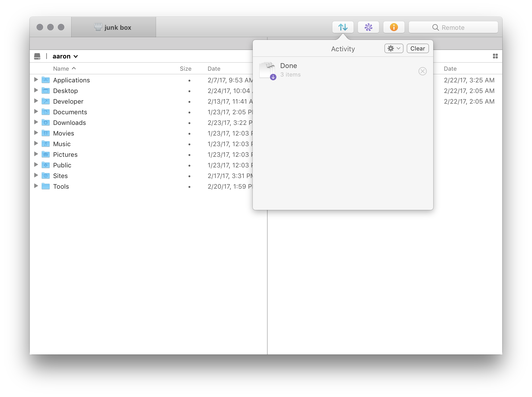Viewport: 532px width, 397px height.
Task: Expand the Public folder
Action: [36, 165]
